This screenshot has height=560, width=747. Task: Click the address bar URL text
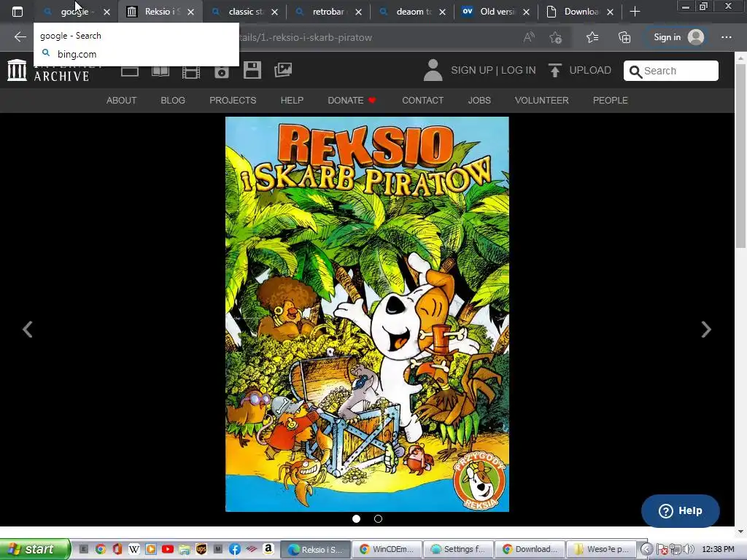(x=305, y=37)
